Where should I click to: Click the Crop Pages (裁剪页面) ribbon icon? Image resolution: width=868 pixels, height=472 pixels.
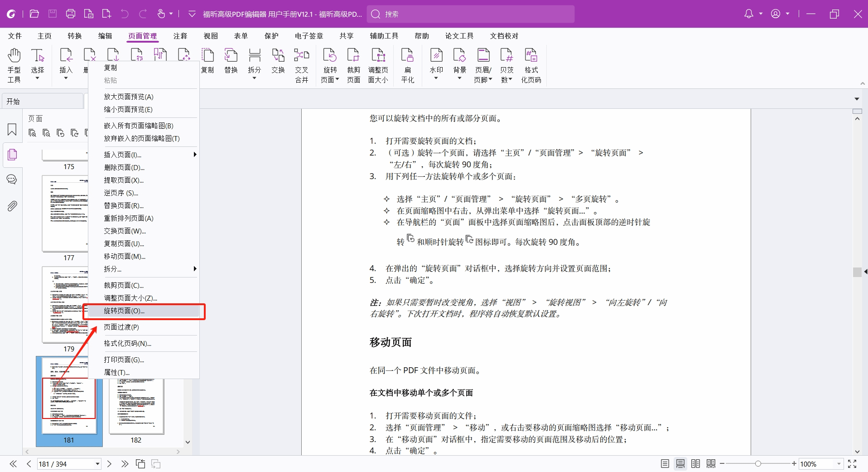click(353, 65)
